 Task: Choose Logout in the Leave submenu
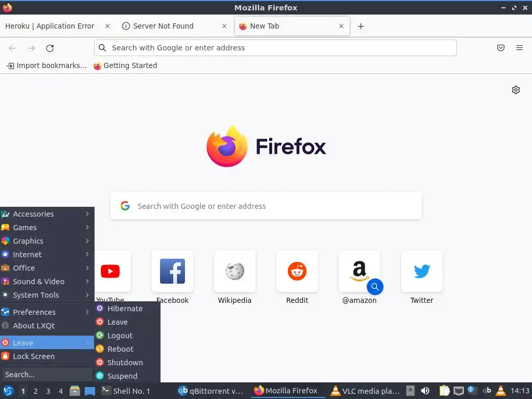(x=127, y=336)
